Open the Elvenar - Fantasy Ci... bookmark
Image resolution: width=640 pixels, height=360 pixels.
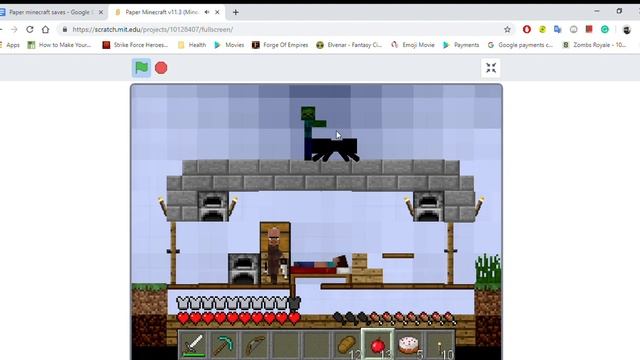click(x=349, y=45)
